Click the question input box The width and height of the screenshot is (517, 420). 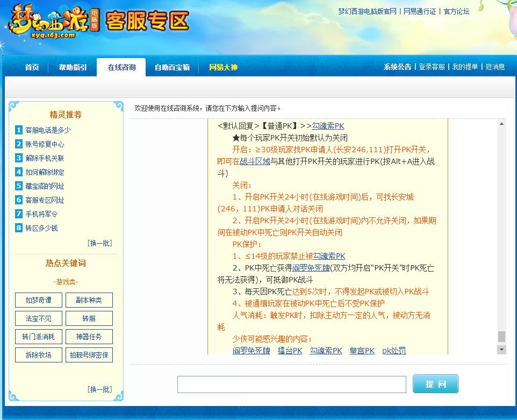click(x=292, y=383)
